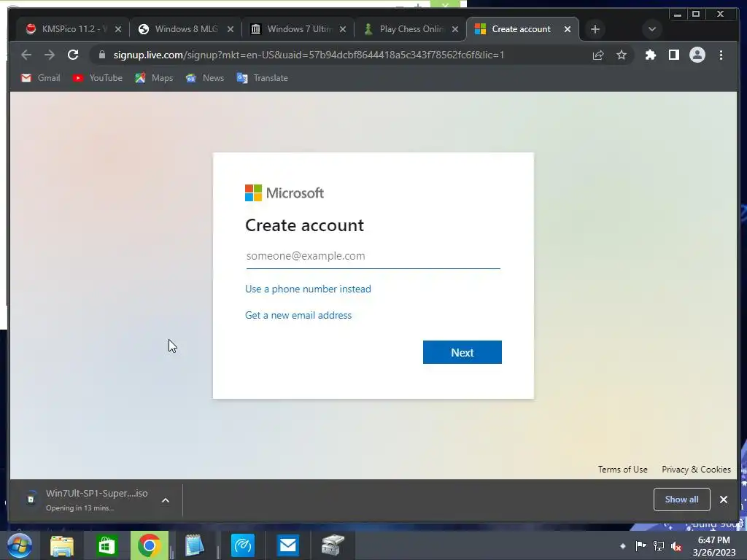
Task: Open a new browser tab
Action: 595,29
